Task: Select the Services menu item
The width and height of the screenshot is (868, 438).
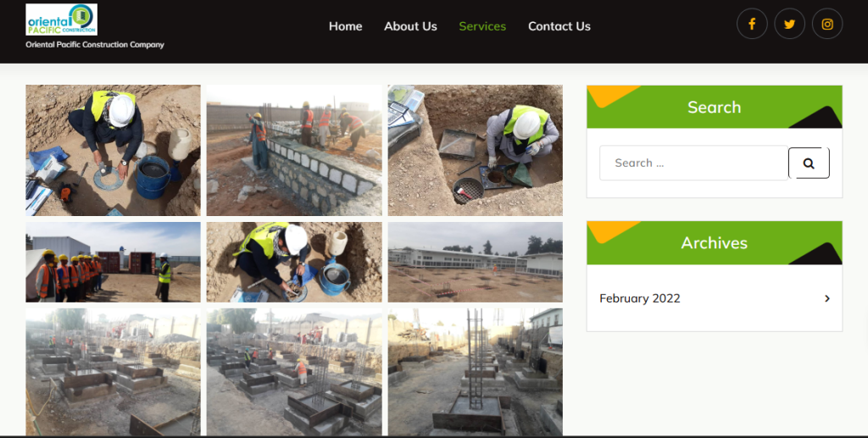Action: click(482, 26)
